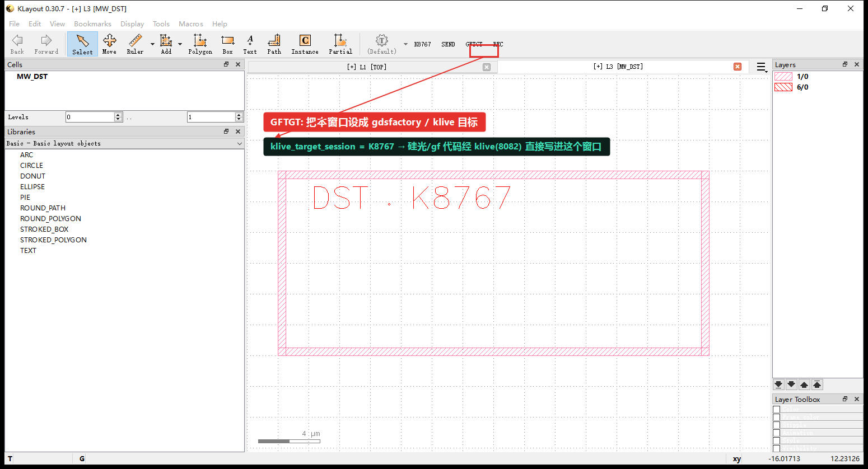Open the (Default) technology dropdown arrow
This screenshot has height=469, width=868.
click(405, 44)
